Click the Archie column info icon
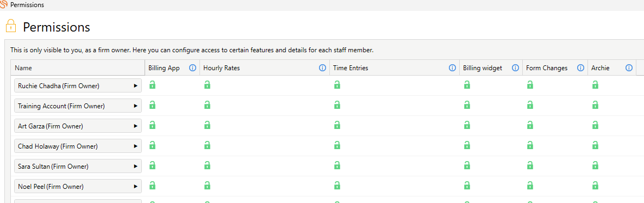 click(x=629, y=68)
